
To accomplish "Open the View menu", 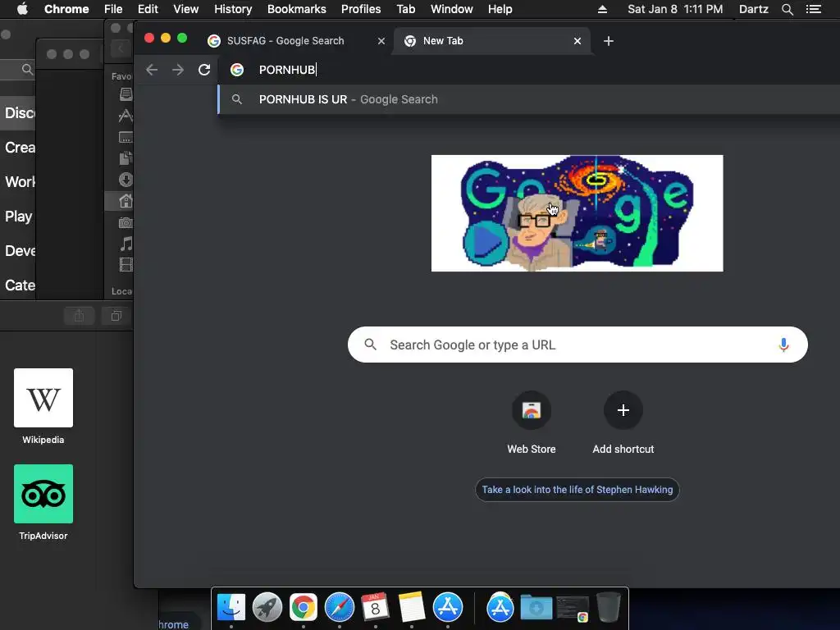I will (x=186, y=9).
